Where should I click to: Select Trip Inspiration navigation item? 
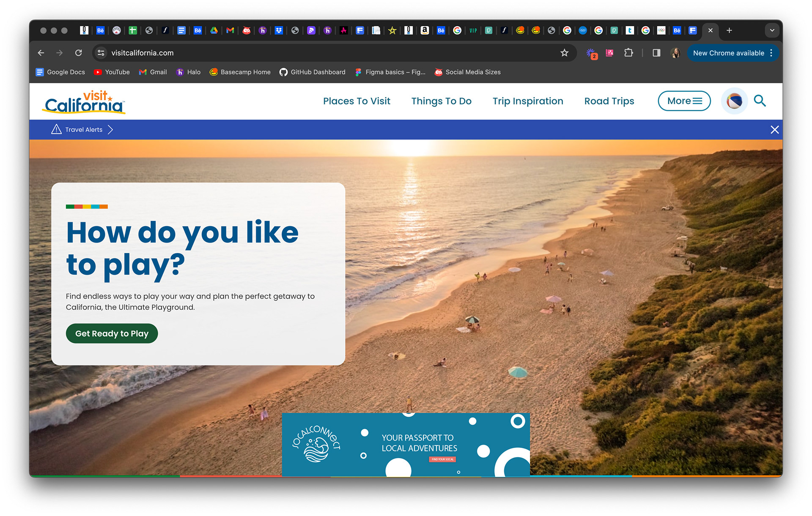(527, 101)
